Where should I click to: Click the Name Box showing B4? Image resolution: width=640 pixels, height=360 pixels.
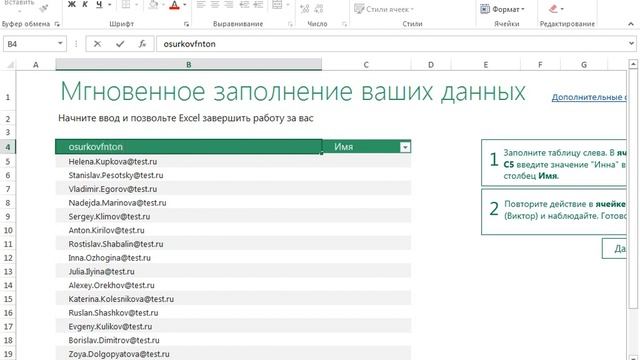tap(29, 44)
